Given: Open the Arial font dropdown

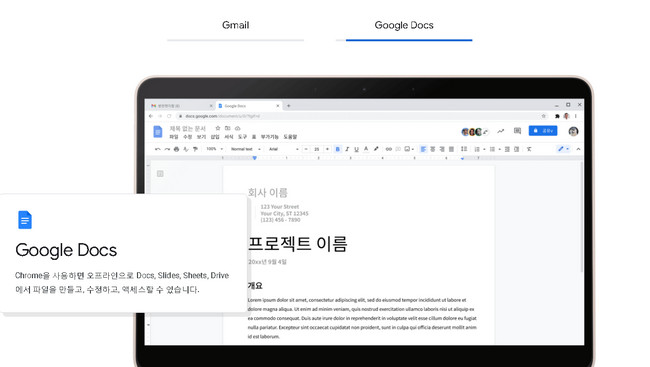Looking at the screenshot, I should point(284,149).
